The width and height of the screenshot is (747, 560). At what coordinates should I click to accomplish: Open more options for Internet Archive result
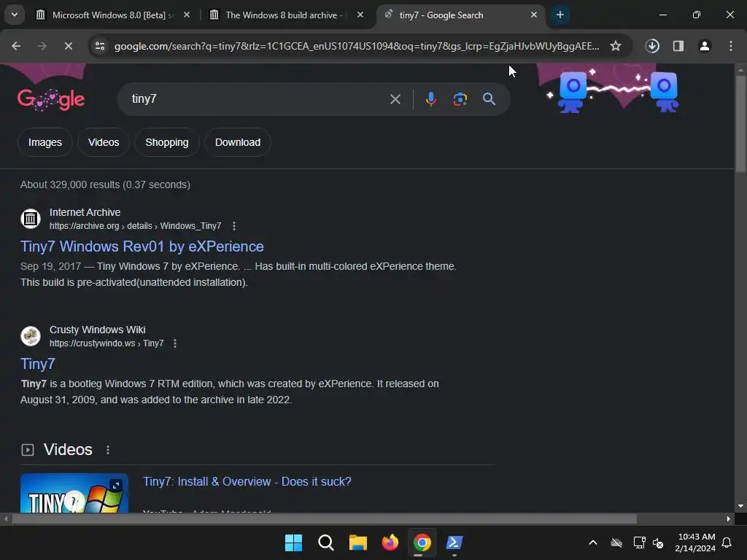(234, 226)
